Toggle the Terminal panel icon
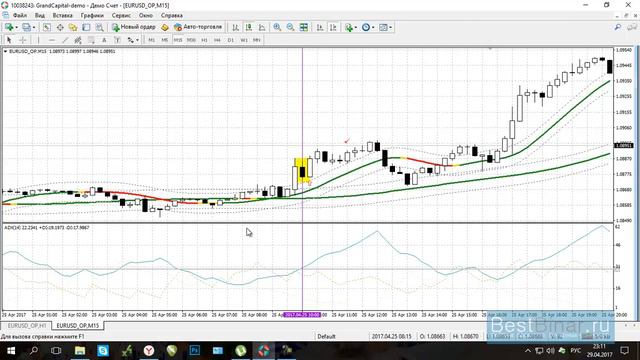 [86, 27]
